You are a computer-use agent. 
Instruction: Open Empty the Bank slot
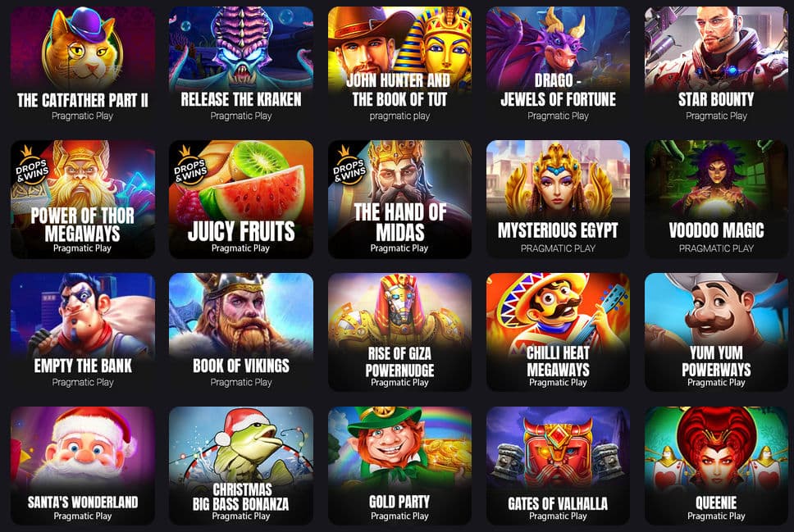click(83, 332)
